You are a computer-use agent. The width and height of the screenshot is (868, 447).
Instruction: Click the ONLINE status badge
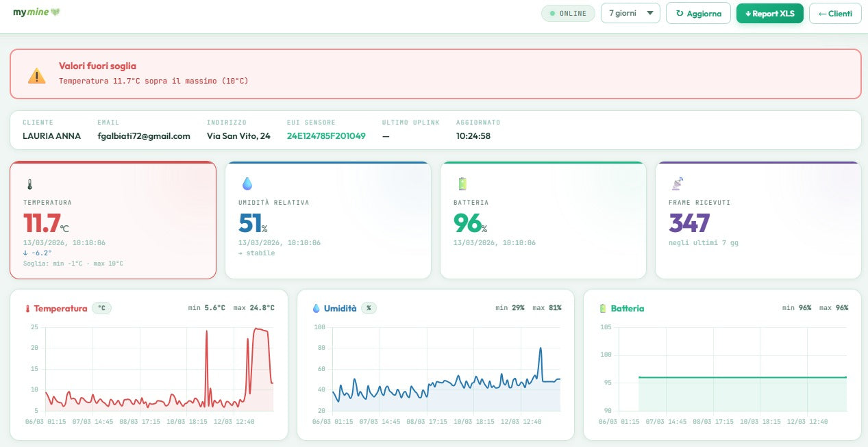pyautogui.click(x=568, y=13)
